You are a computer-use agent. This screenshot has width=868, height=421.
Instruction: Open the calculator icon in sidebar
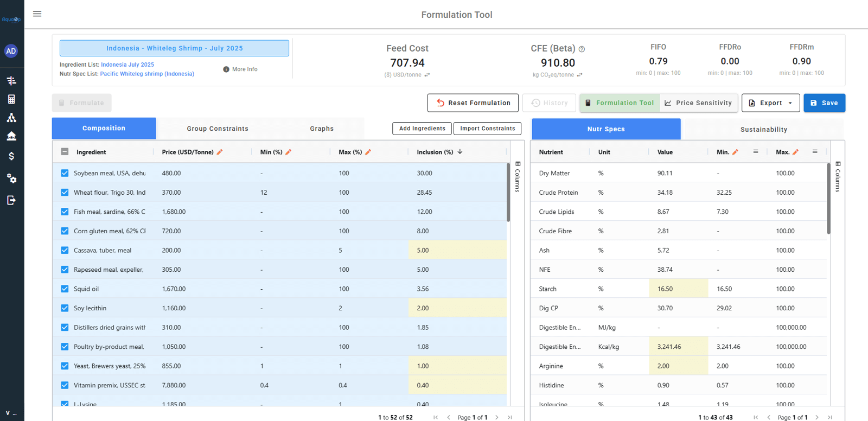[x=11, y=99]
